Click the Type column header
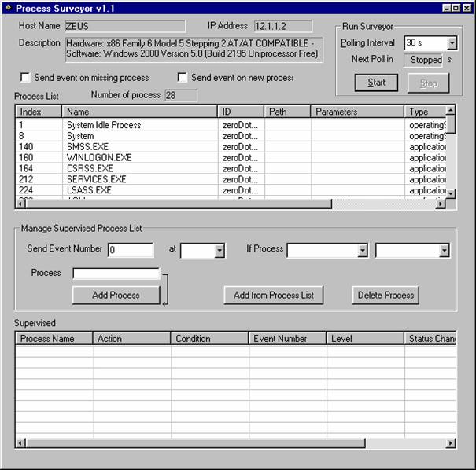 (426, 112)
